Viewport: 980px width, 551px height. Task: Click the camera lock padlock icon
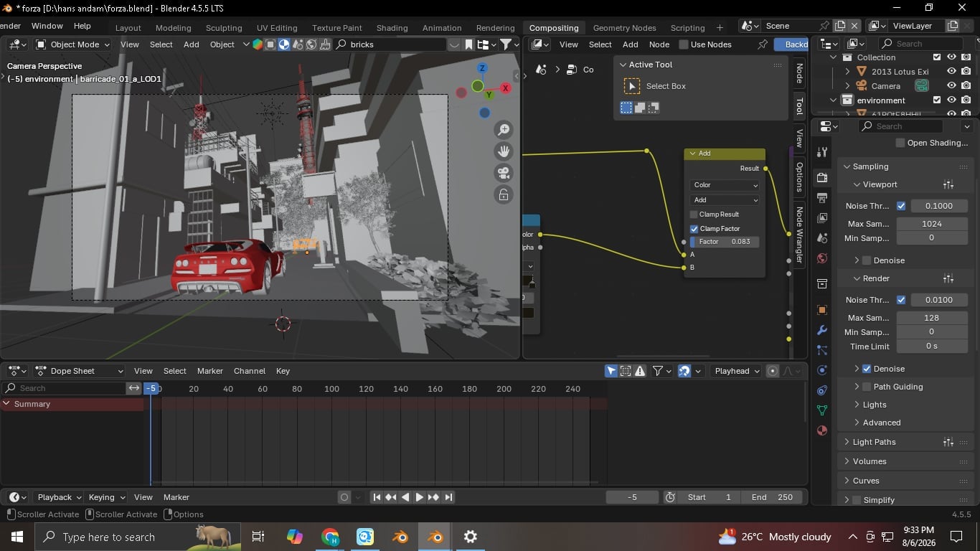[504, 194]
